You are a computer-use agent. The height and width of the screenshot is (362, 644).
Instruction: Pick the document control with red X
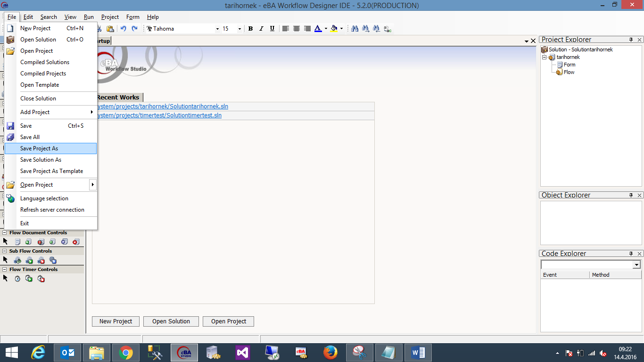(x=76, y=242)
